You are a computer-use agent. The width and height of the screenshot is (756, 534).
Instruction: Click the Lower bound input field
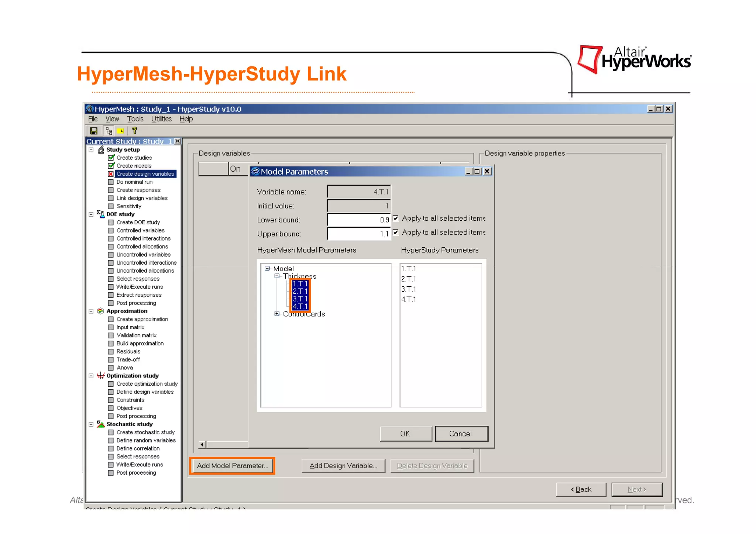pos(359,220)
